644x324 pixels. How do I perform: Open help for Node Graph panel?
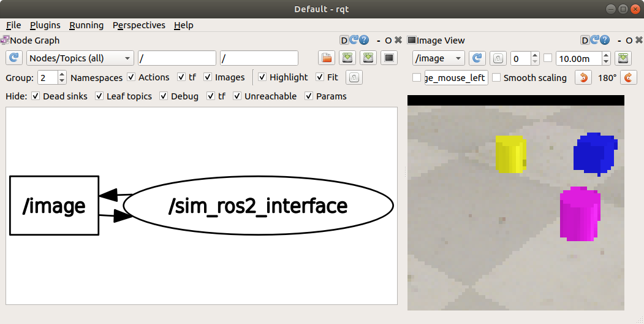(x=364, y=40)
